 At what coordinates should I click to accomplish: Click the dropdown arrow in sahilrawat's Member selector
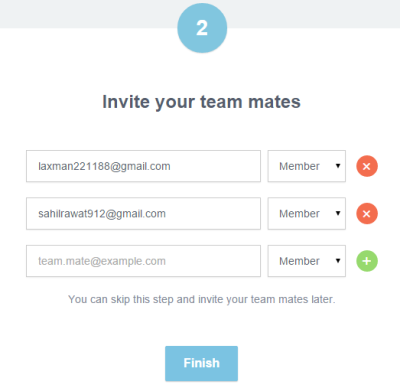point(338,213)
